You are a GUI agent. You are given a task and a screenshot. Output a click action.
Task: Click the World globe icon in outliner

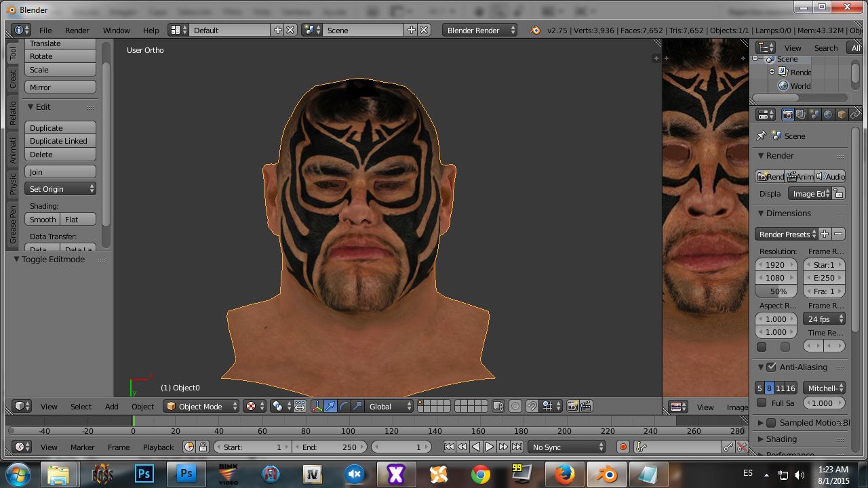pyautogui.click(x=783, y=85)
